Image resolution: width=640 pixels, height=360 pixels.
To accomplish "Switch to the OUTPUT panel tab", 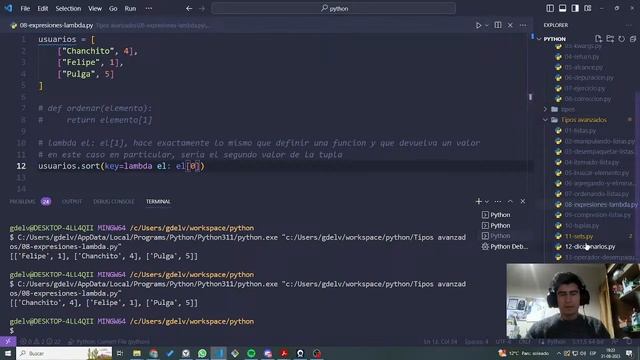I will point(72,201).
